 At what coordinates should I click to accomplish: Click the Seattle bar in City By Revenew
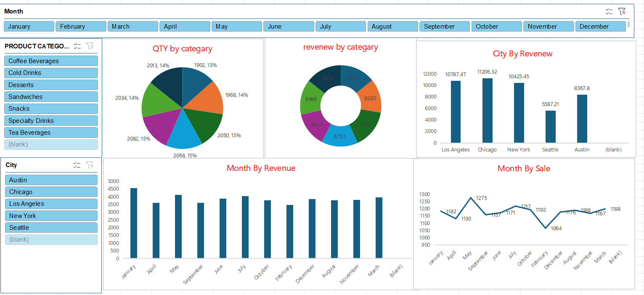(x=550, y=127)
